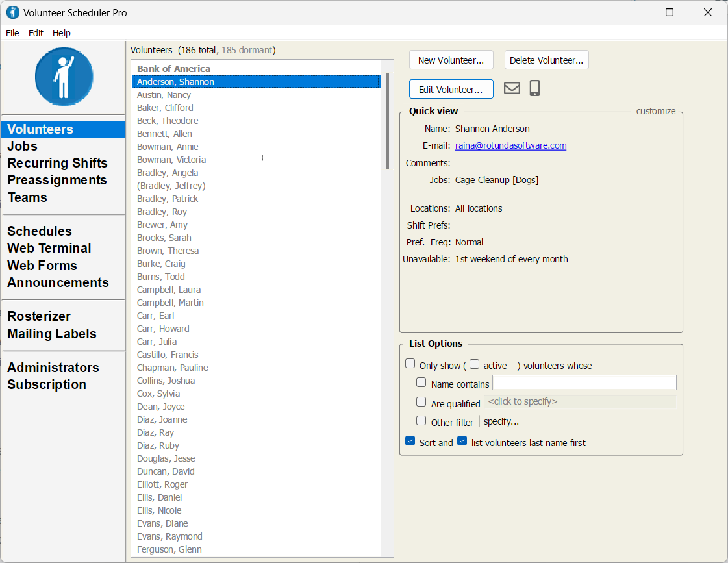Click the <click to specify> qualification field

580,401
